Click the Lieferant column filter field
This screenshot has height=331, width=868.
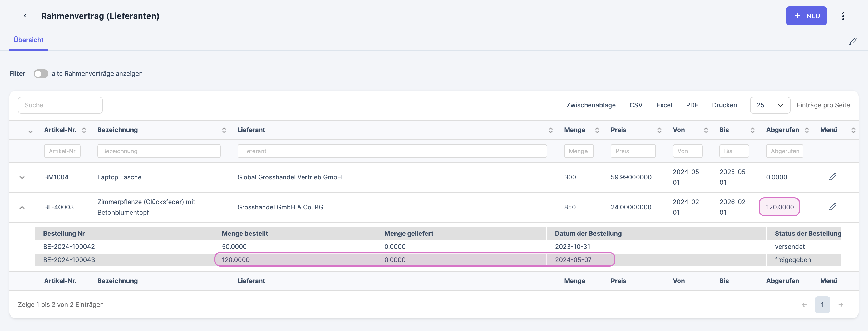[392, 151]
